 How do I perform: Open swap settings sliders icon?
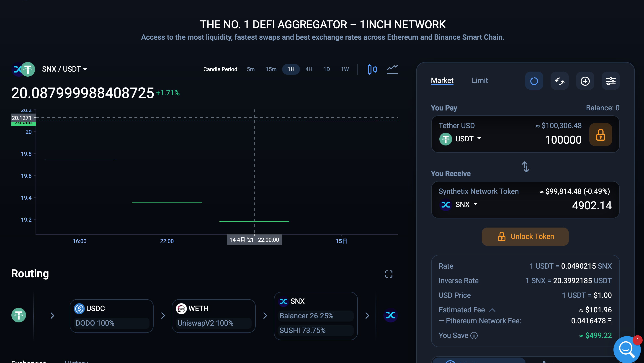click(610, 81)
